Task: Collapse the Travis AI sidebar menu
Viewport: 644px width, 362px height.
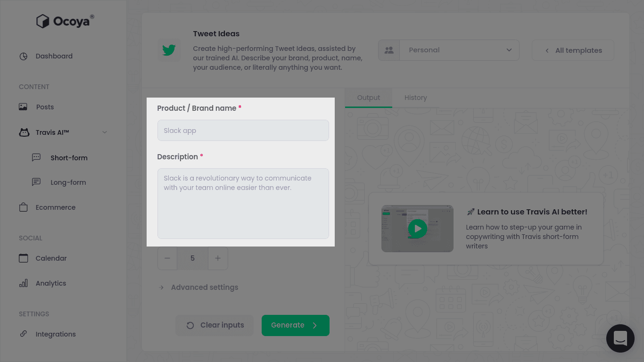Action: (x=105, y=132)
